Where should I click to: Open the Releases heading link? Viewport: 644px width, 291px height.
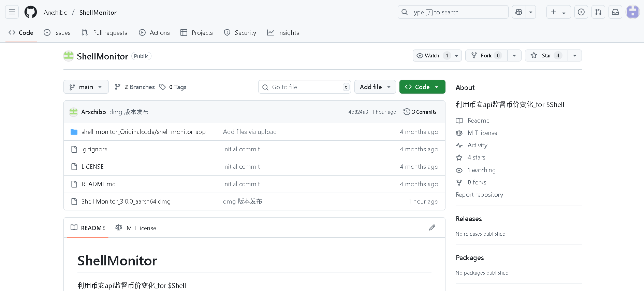(469, 219)
